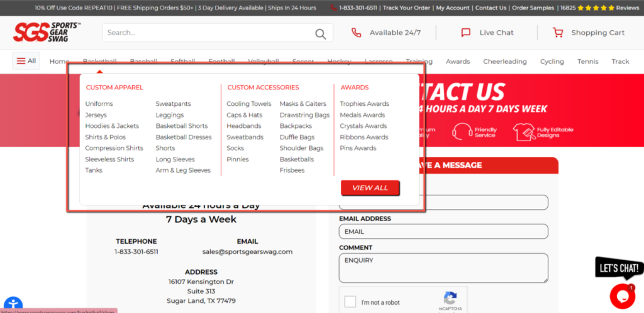The width and height of the screenshot is (644, 313).
Task: Check the I'm not a robot checkbox
Action: [x=350, y=302]
